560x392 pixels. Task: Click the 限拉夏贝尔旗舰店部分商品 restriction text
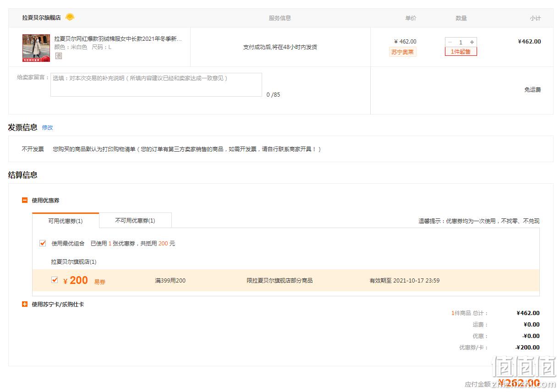(280, 280)
